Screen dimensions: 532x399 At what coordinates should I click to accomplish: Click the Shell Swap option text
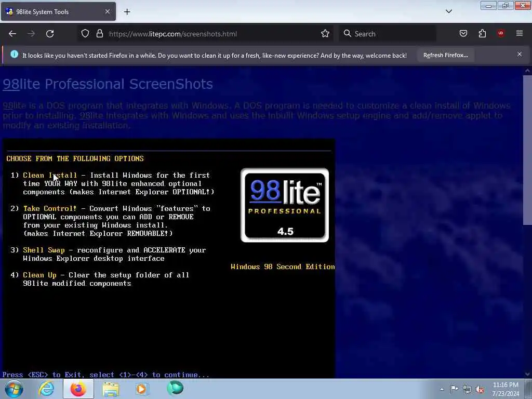[44, 250]
